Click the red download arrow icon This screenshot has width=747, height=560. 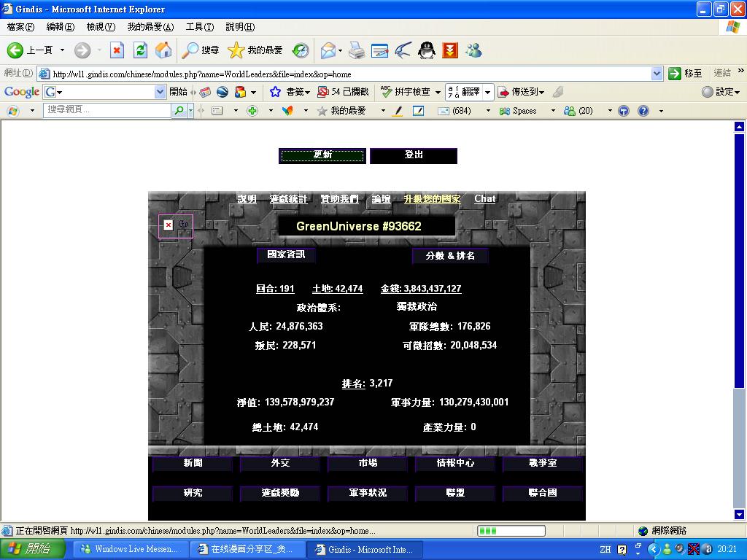coord(449,50)
